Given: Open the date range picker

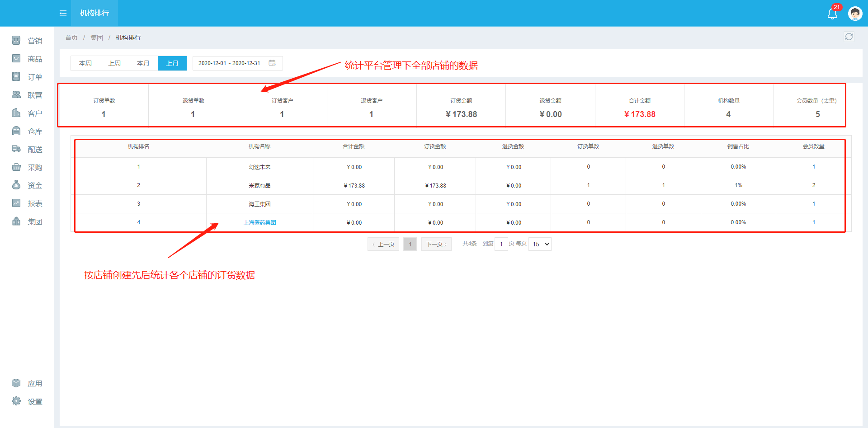Looking at the screenshot, I should tap(237, 63).
